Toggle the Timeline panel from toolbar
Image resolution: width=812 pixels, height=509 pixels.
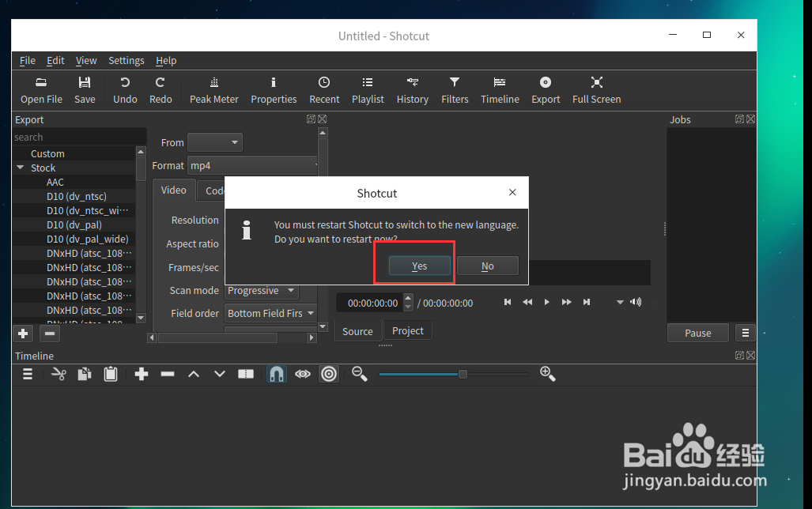point(500,90)
